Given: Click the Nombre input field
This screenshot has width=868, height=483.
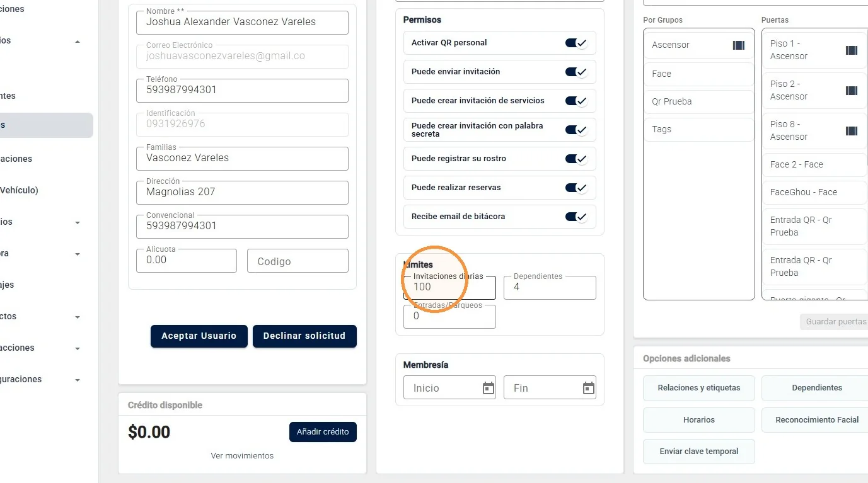Looking at the screenshot, I should (242, 23).
